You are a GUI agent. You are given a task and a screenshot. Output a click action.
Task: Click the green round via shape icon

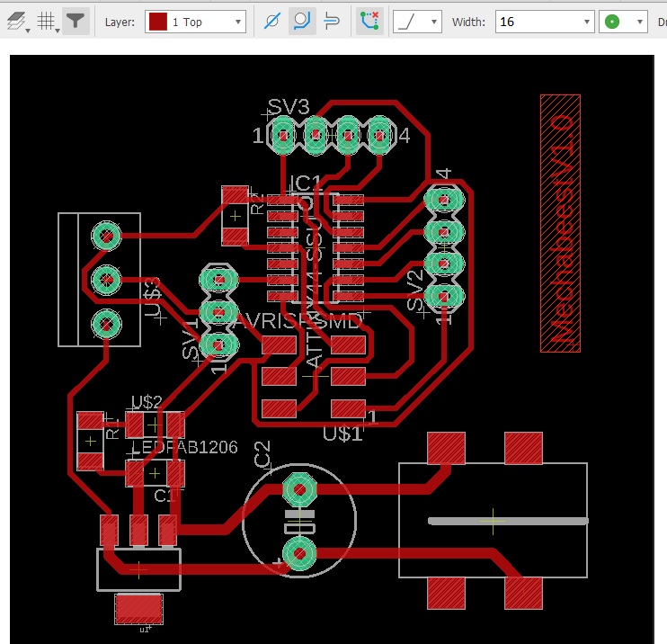[612, 22]
